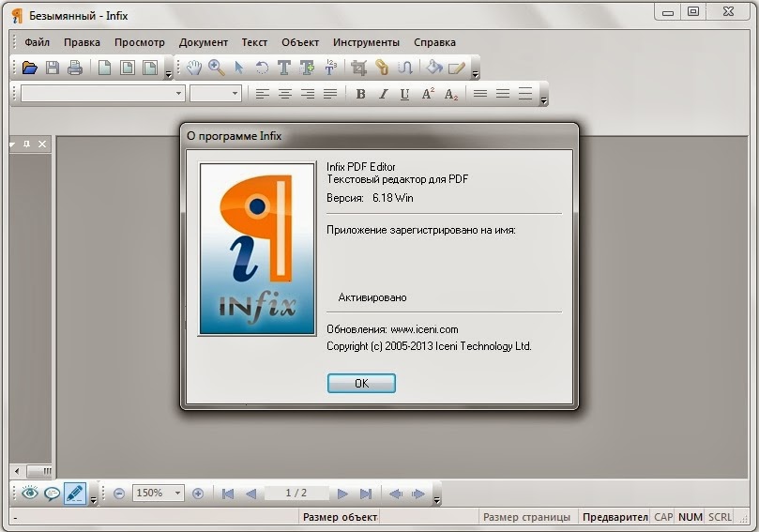
Task: Go to the next page
Action: pos(342,494)
